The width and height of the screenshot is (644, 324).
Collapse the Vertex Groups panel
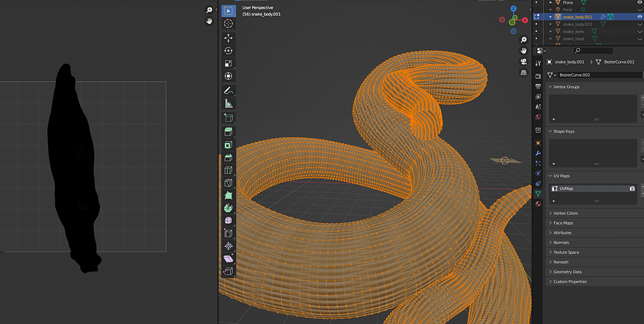point(550,87)
